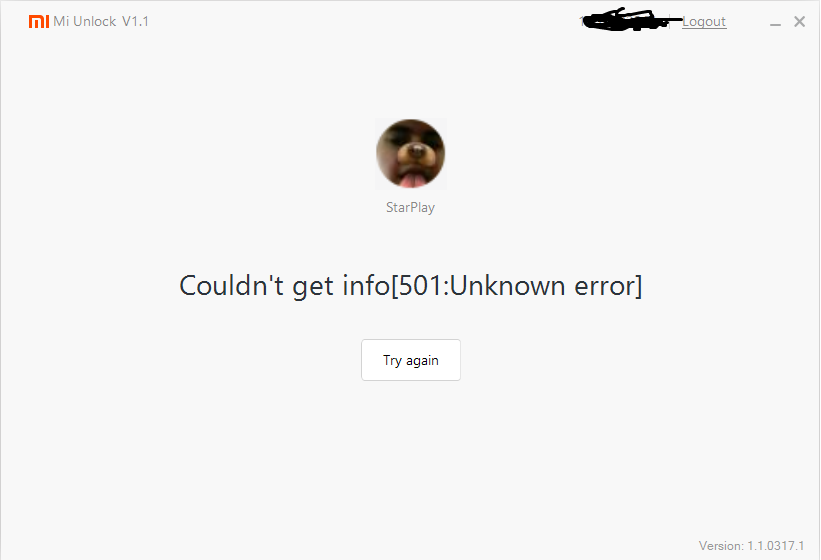821x560 pixels.
Task: Click the Version 1.1.0317.1 footer text
Action: pyautogui.click(x=751, y=546)
